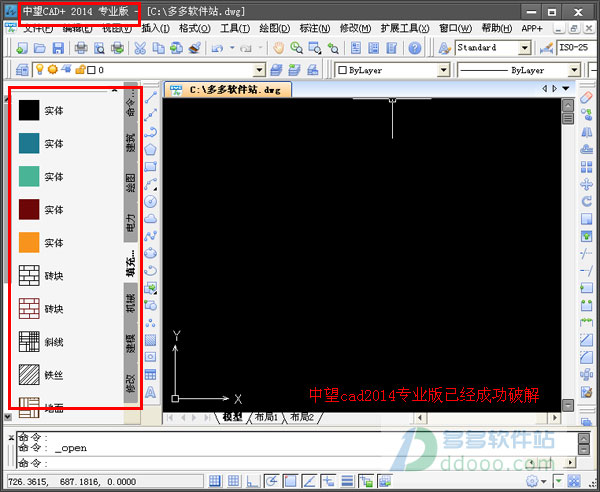Select the Circle draw tool

click(x=151, y=201)
